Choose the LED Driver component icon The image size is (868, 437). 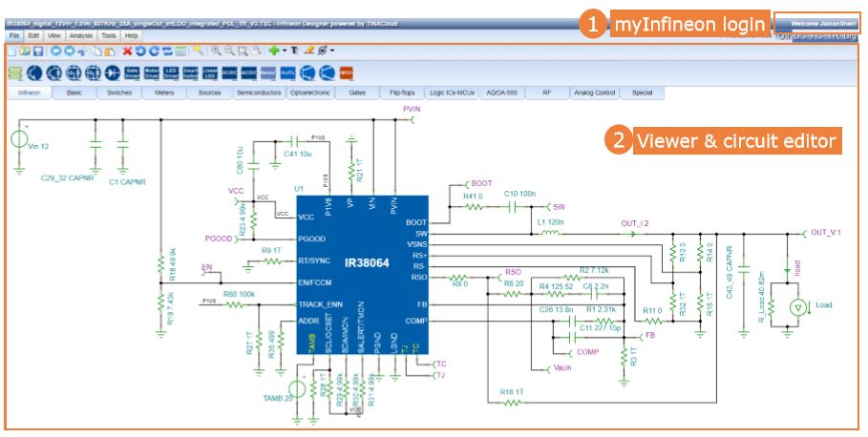pyautogui.click(x=171, y=73)
